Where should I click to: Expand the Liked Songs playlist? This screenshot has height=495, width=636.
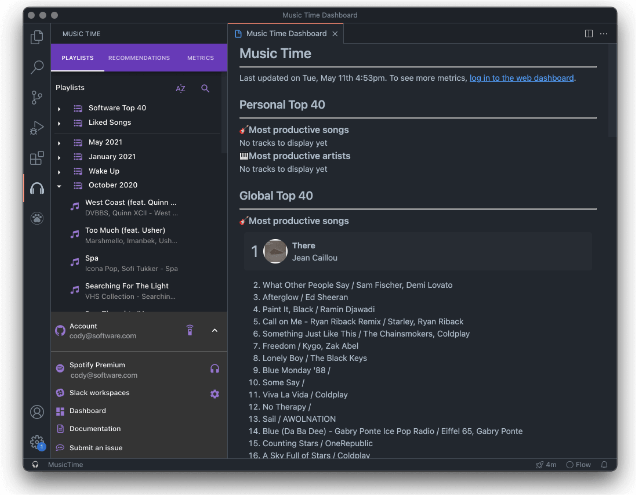(59, 123)
